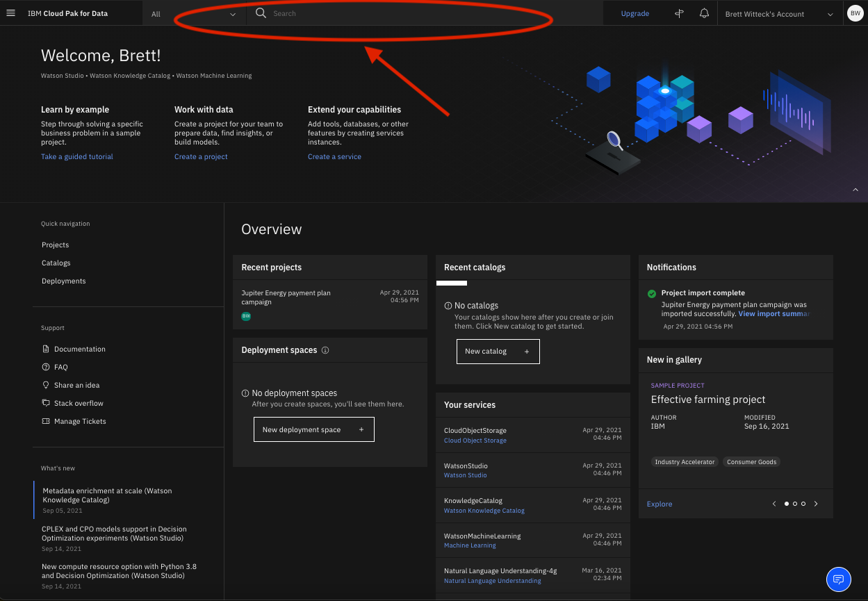The width and height of the screenshot is (868, 601).
Task: Go to next gallery item
Action: [816, 504]
